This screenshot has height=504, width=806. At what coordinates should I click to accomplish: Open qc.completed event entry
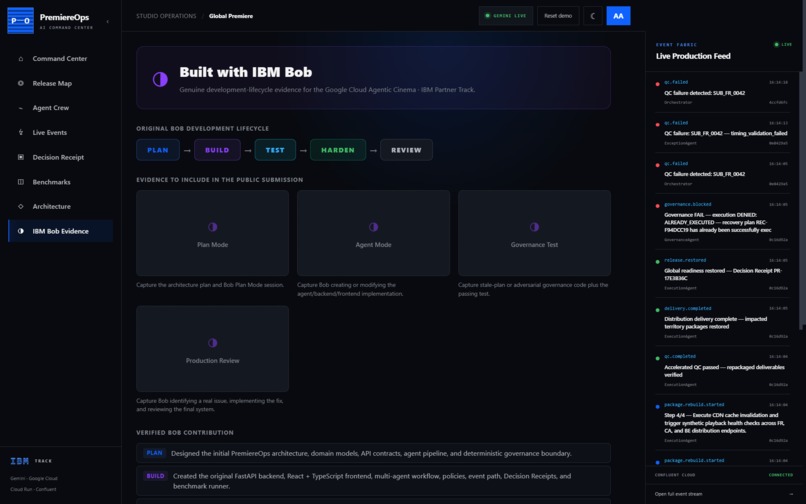click(722, 370)
